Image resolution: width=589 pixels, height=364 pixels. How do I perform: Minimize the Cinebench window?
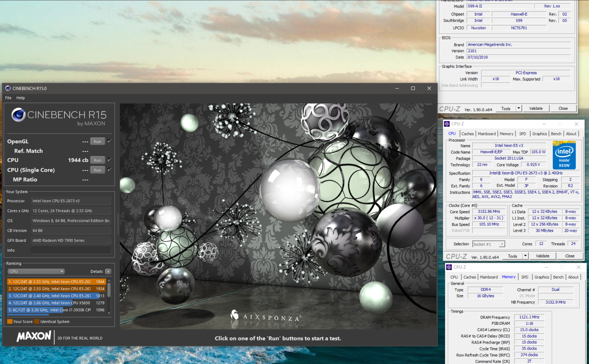pos(397,88)
